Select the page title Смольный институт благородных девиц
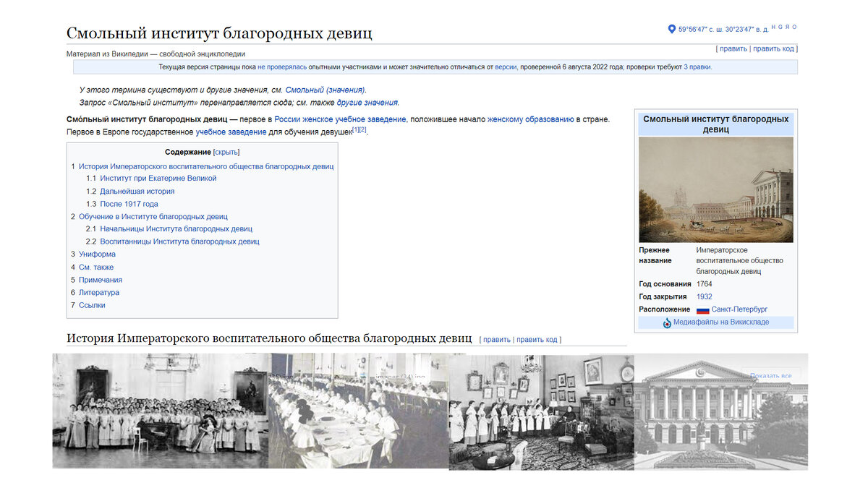The height and width of the screenshot is (488, 868). point(219,33)
